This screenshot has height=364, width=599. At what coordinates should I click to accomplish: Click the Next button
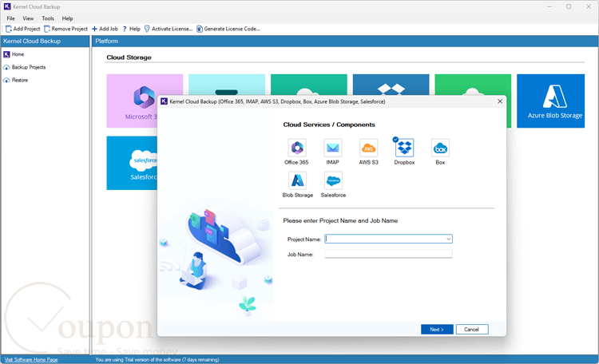click(x=437, y=329)
